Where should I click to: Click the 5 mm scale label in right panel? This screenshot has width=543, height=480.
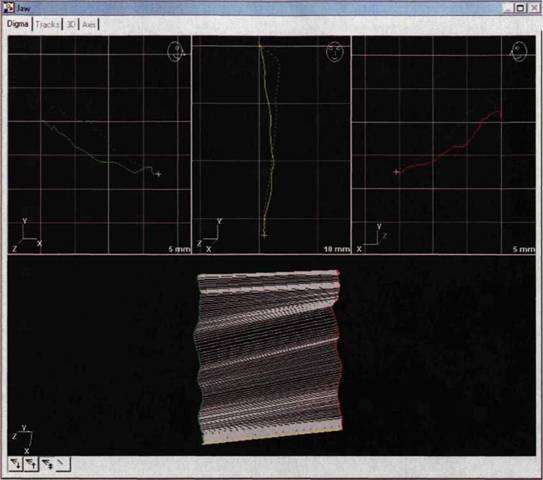tap(524, 249)
